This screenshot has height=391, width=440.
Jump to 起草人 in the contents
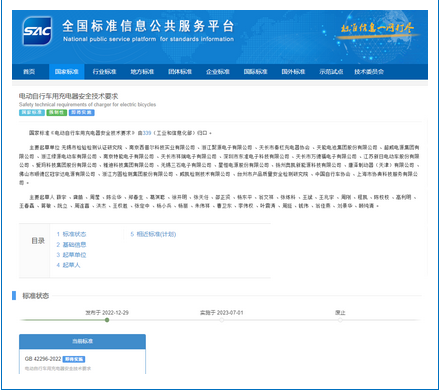[x=68, y=265]
